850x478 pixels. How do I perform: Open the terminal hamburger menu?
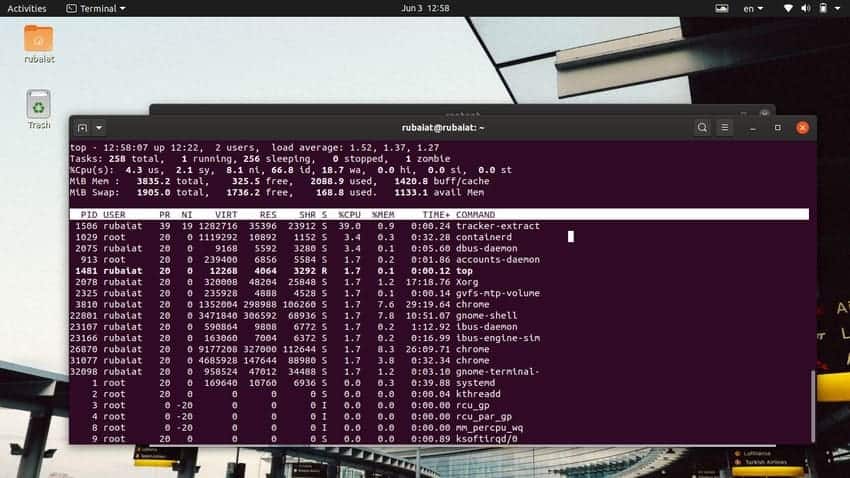coord(725,128)
